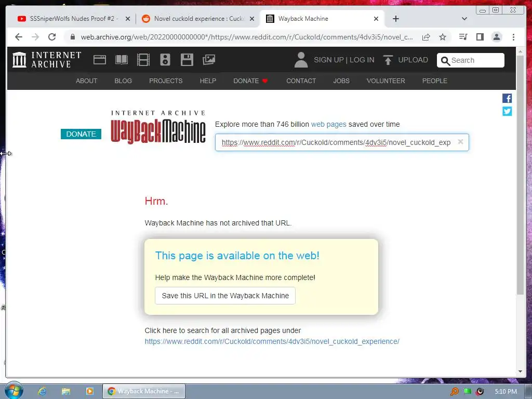This screenshot has height=399, width=532.
Task: Open the Web archive icon in the header
Action: [x=100, y=60]
